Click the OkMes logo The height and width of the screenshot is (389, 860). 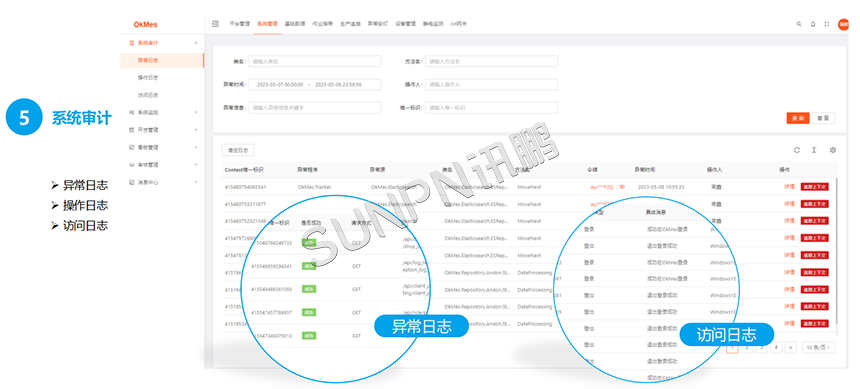tap(146, 24)
